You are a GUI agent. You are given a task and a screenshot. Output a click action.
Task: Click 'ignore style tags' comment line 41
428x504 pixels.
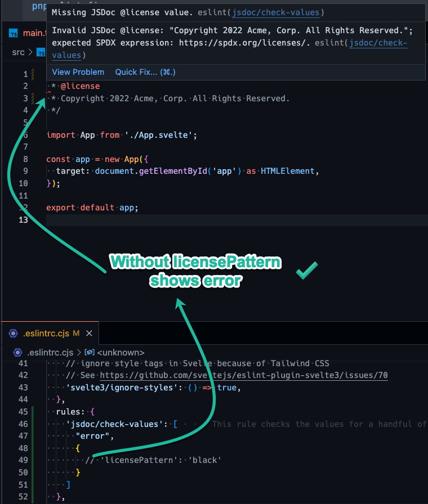197,363
